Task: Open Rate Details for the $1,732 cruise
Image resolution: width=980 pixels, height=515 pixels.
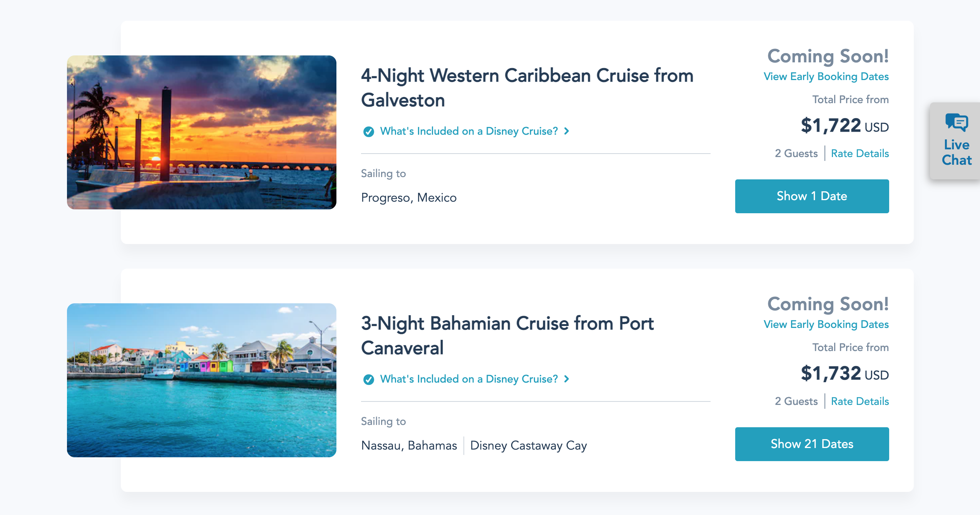Action: click(860, 401)
